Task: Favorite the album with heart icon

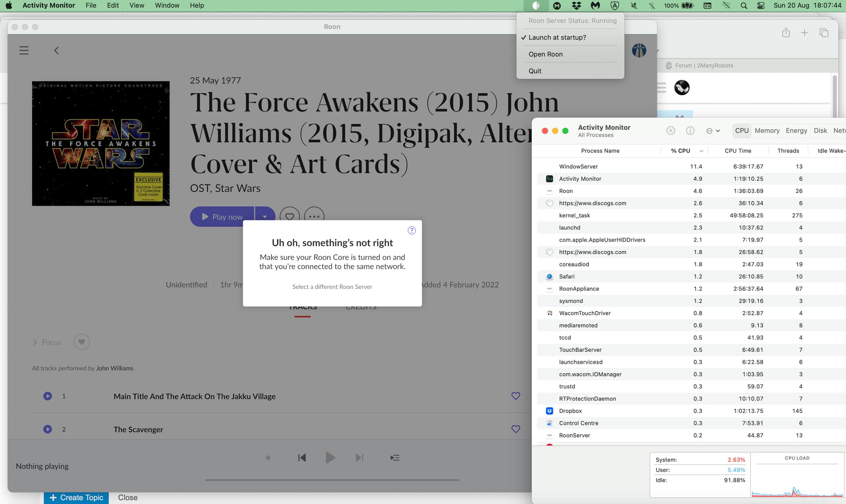Action: (289, 216)
